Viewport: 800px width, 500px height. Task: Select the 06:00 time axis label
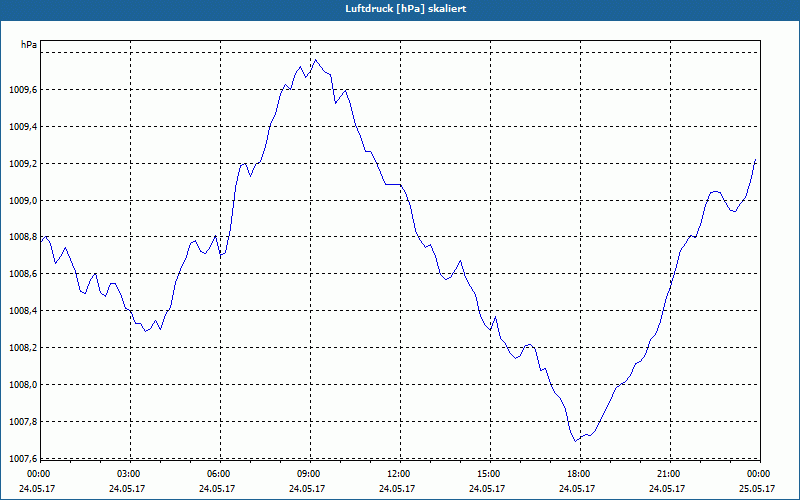click(219, 474)
